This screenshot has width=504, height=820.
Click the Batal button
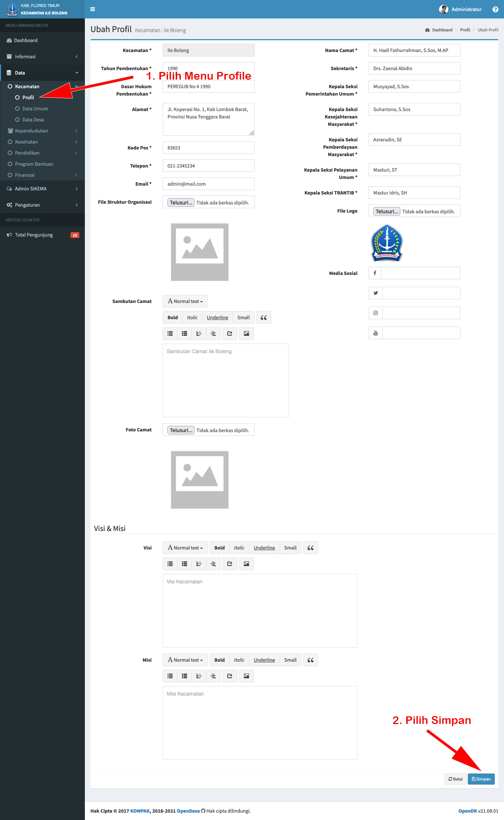456,779
